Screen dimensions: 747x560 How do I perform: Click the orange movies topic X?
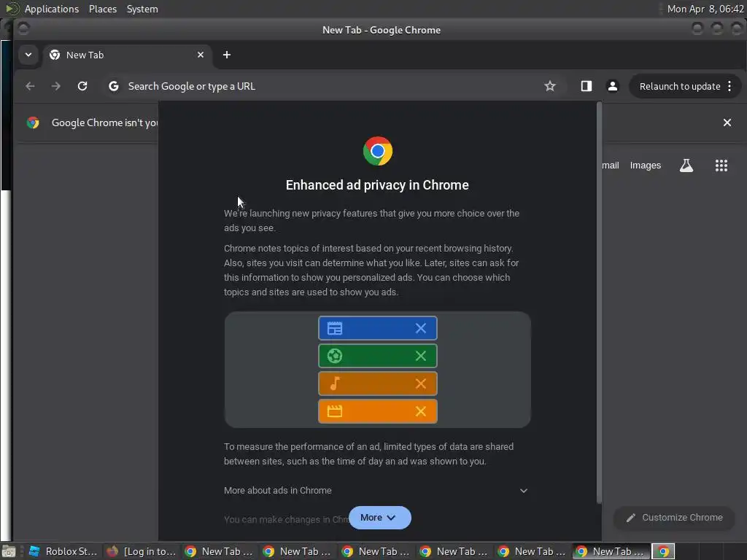pos(421,411)
